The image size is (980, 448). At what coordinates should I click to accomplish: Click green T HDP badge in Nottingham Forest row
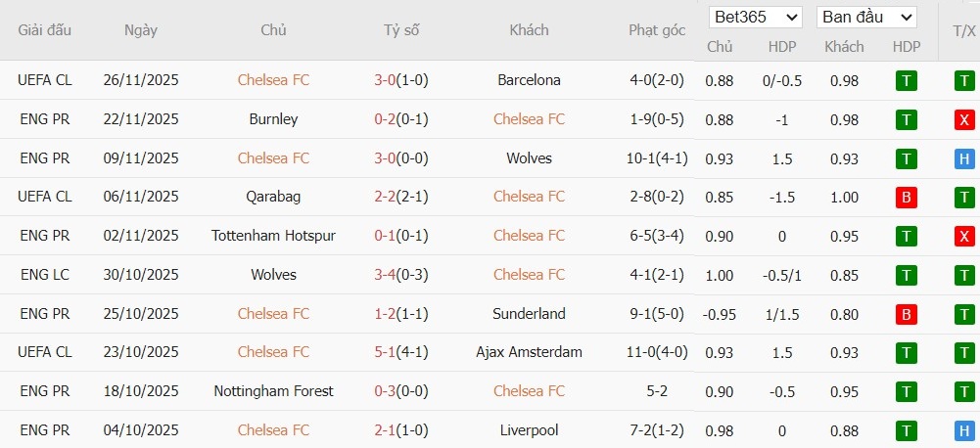click(x=907, y=391)
